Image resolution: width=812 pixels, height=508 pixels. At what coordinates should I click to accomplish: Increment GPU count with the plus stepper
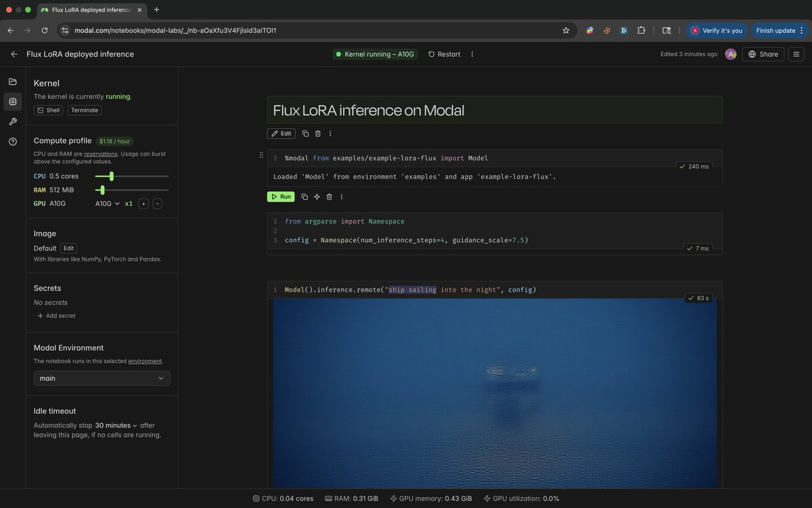143,203
